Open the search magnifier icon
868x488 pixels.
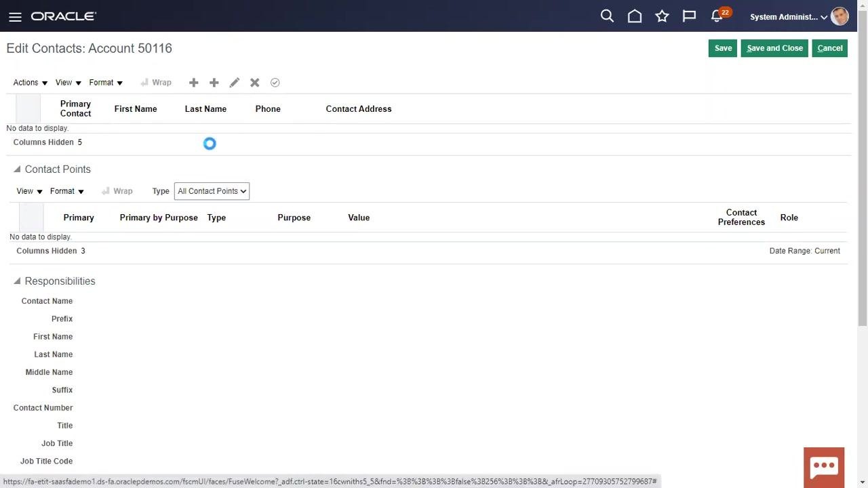[607, 16]
